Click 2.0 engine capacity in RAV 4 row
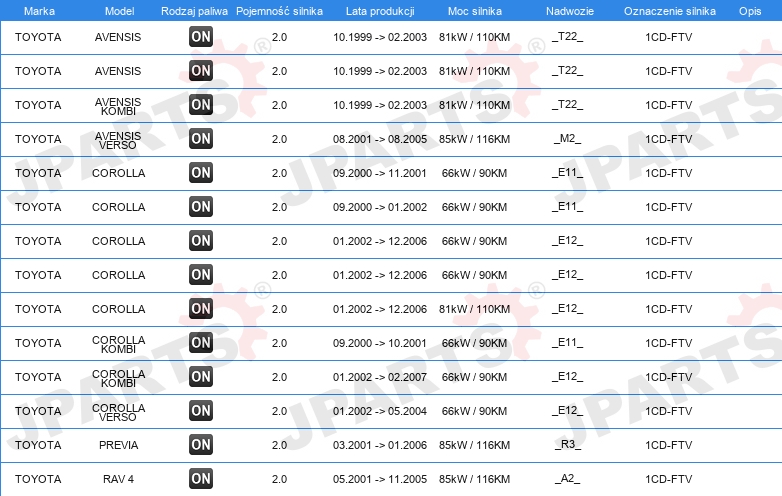The image size is (782, 496). [x=279, y=479]
